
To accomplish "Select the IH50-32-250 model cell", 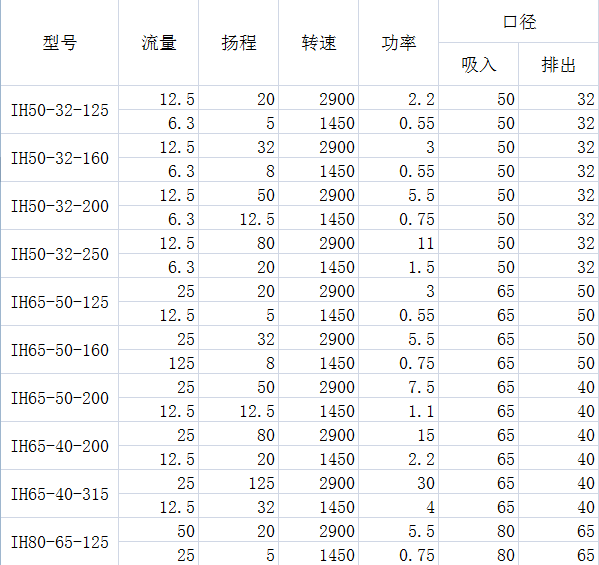I will tap(60, 254).
